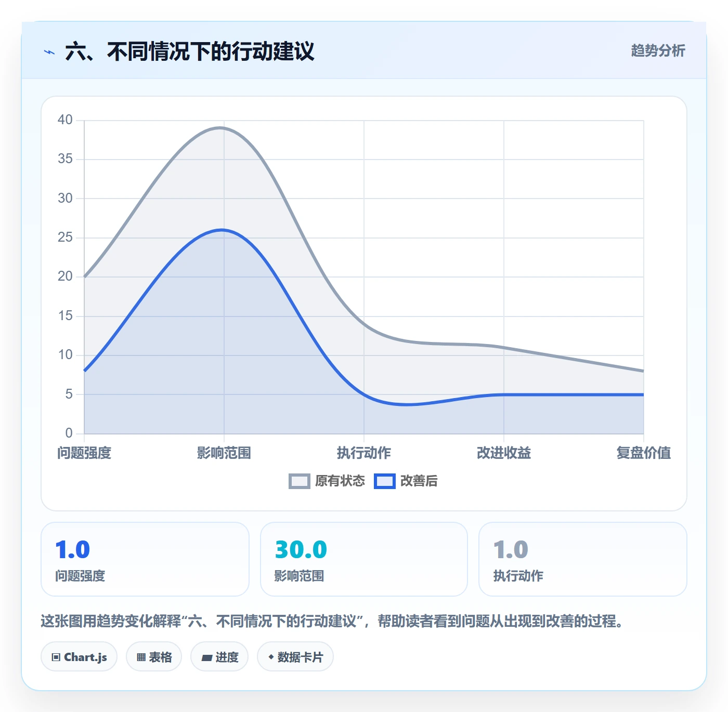Click the 复盘价值 x-axis label
The width and height of the screenshot is (728, 712).
click(644, 453)
